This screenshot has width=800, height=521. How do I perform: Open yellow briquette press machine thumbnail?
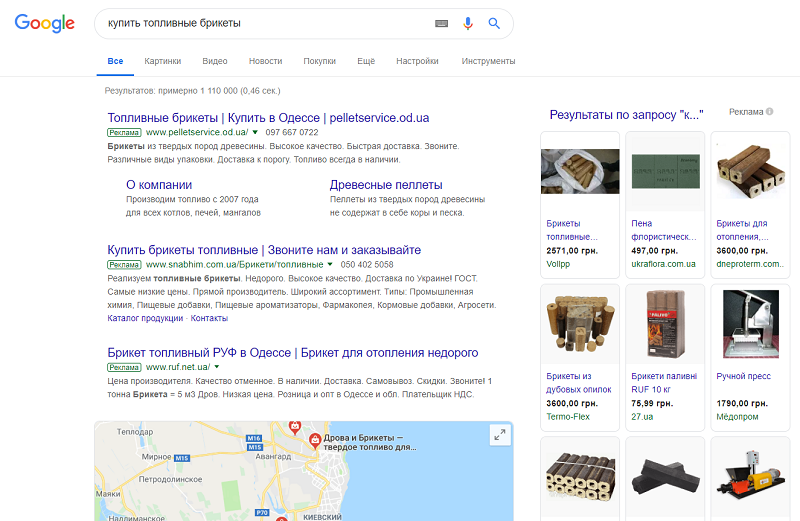click(751, 475)
